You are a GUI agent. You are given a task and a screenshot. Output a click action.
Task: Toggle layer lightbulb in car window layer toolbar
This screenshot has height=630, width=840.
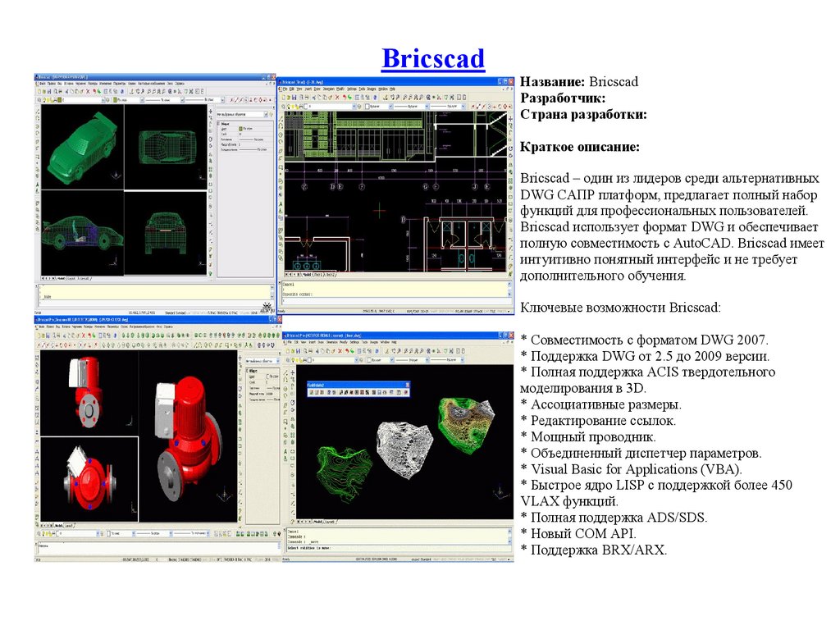point(44,100)
